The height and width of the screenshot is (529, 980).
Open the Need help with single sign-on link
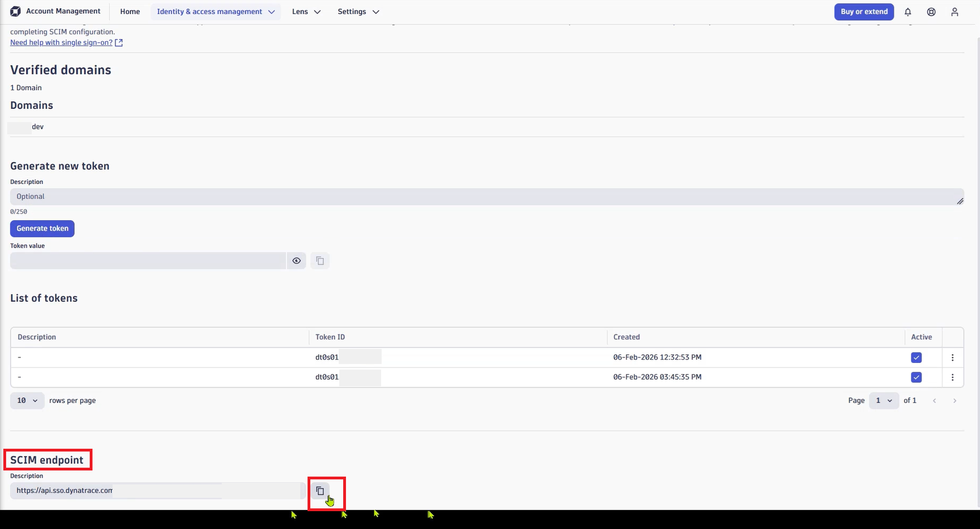coord(61,42)
